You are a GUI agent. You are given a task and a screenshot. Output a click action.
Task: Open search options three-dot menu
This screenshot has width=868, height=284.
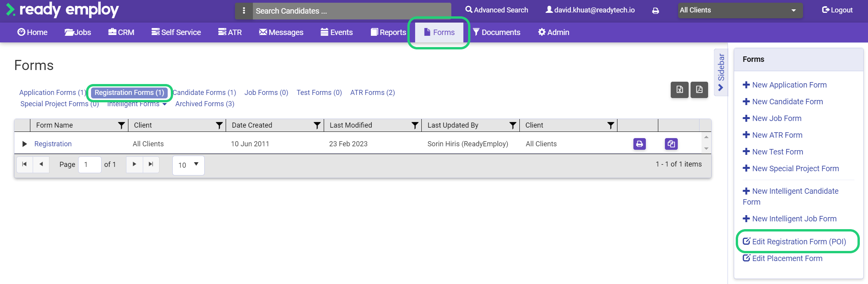point(244,11)
